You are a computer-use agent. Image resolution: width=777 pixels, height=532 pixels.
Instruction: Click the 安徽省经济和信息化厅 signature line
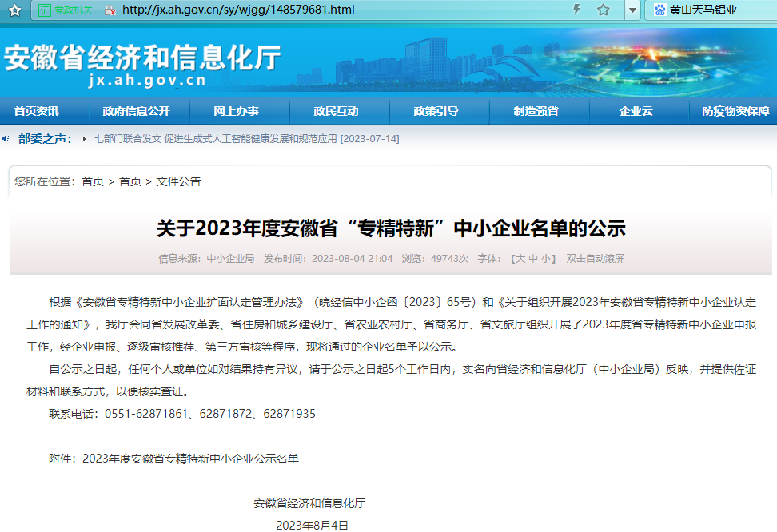309,503
